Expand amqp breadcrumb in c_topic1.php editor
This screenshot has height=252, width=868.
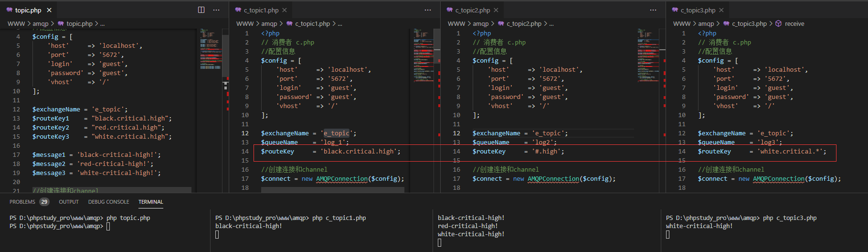269,23
